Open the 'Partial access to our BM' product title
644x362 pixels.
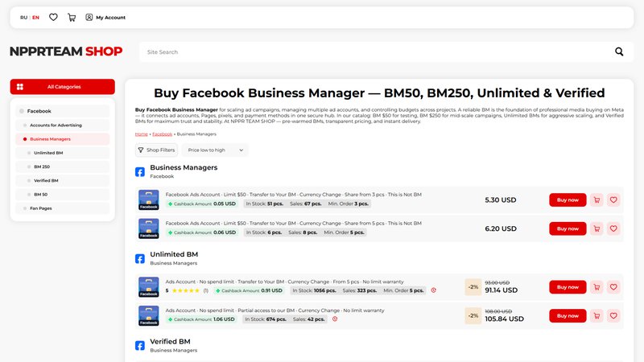(275, 311)
